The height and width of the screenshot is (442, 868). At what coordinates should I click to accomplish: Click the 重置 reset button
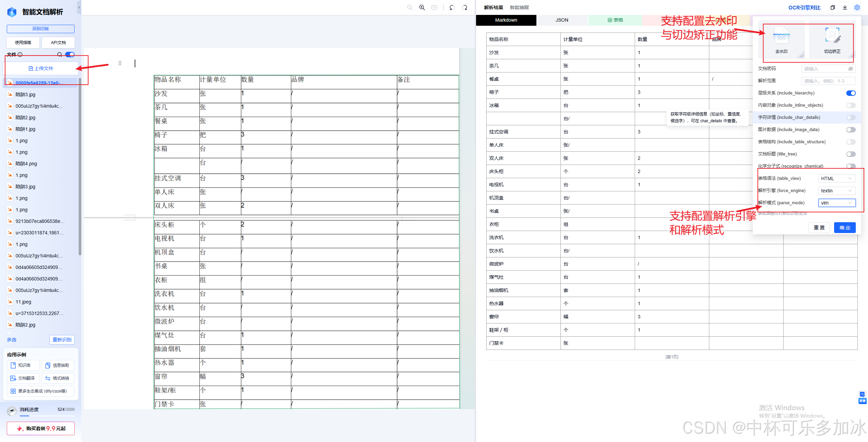pyautogui.click(x=819, y=228)
